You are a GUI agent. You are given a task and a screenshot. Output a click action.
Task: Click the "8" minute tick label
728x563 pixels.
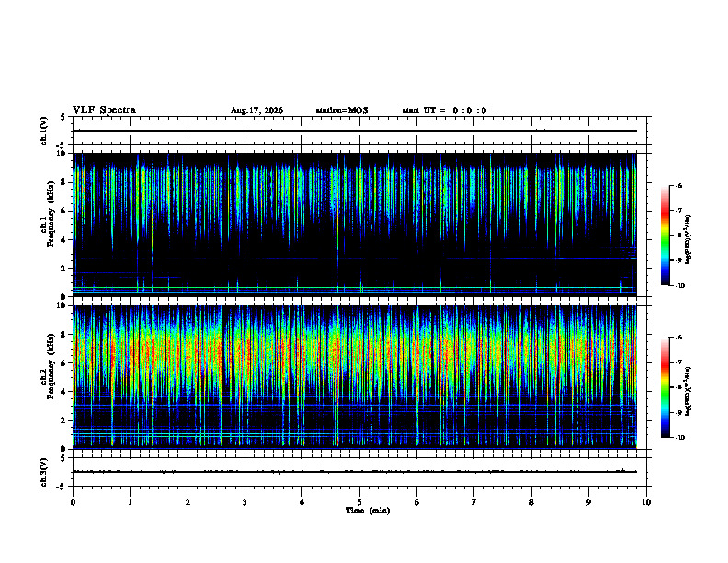[531, 502]
